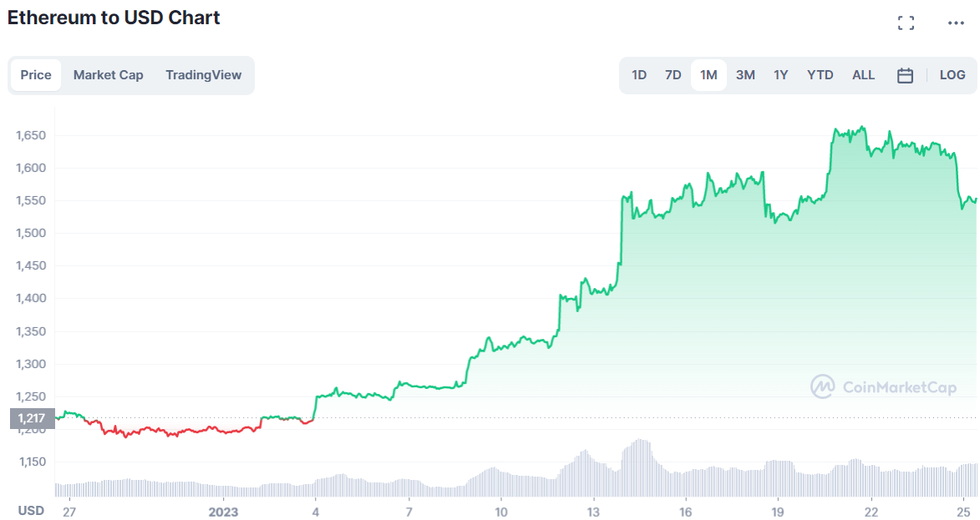Click the 13 date tick on axis
Image resolution: width=980 pixels, height=520 pixels.
(x=593, y=512)
